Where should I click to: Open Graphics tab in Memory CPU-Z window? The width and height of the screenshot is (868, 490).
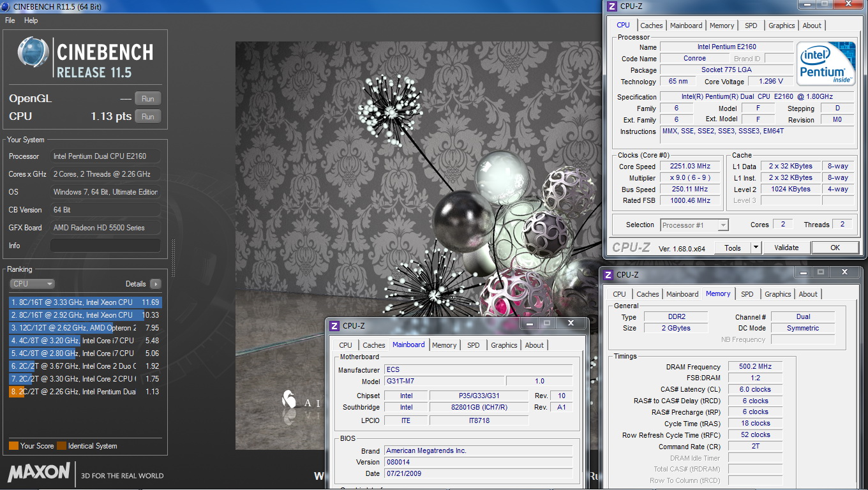coord(778,294)
